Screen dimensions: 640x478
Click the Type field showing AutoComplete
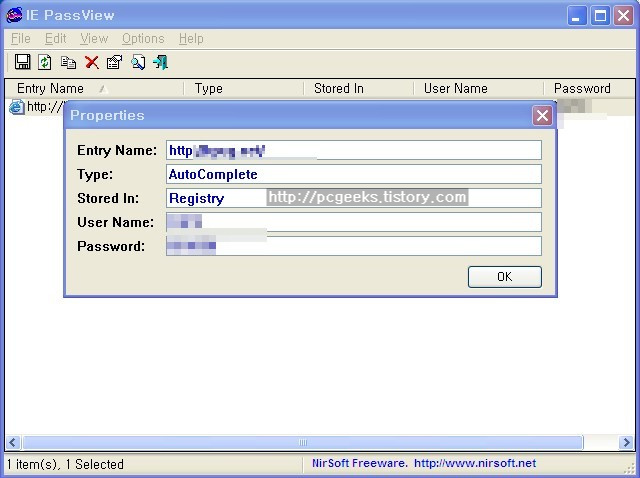pyautogui.click(x=354, y=174)
